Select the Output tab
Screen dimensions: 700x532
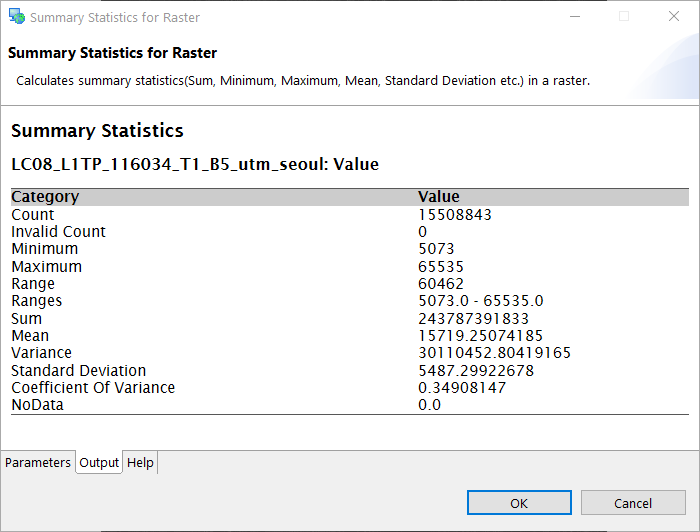[x=99, y=462]
